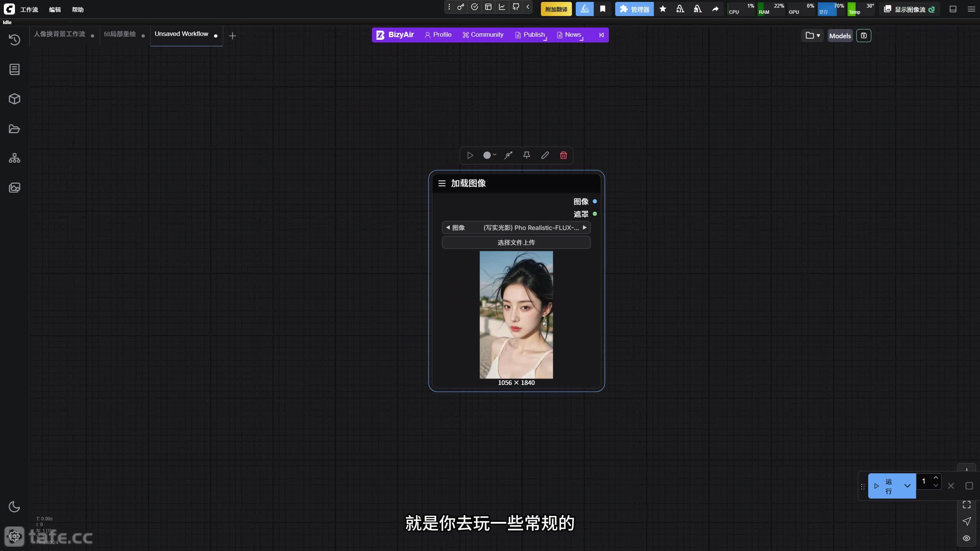This screenshot has height=551, width=980.
Task: Select previous image with left arrow
Action: (x=448, y=228)
